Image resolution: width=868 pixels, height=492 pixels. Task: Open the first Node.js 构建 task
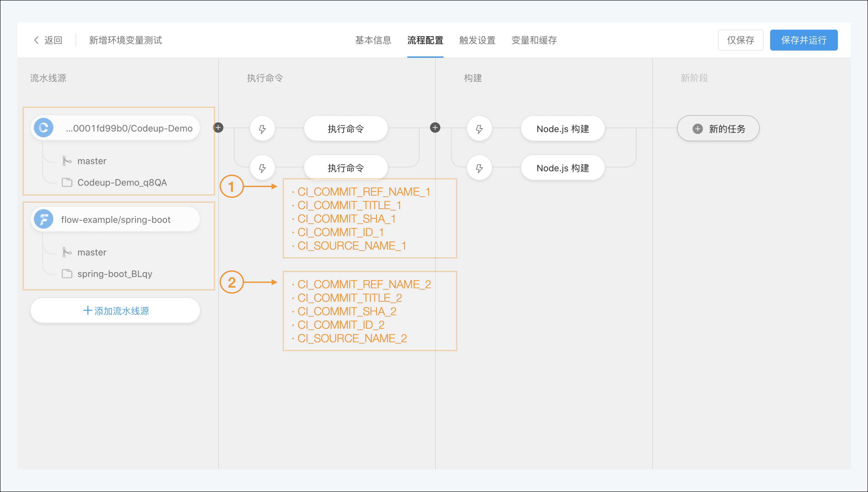562,129
